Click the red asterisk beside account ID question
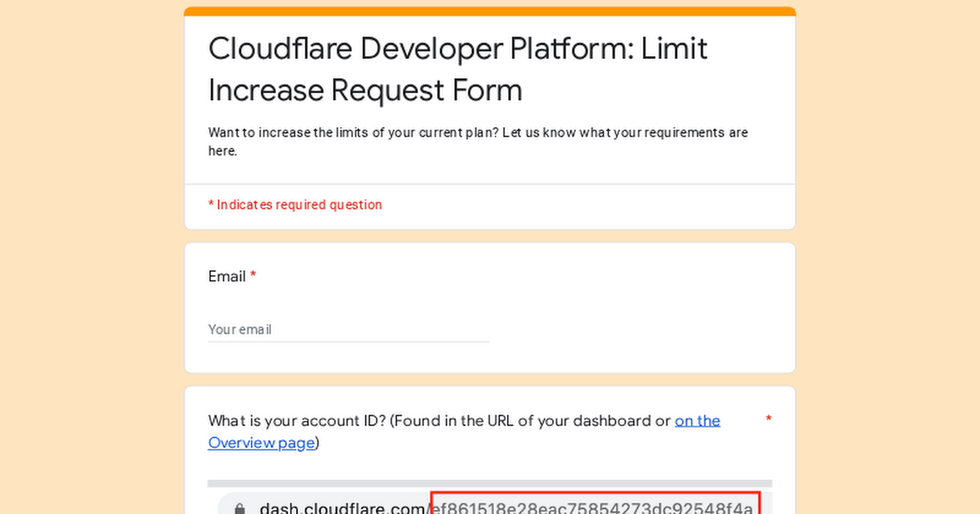 (768, 420)
